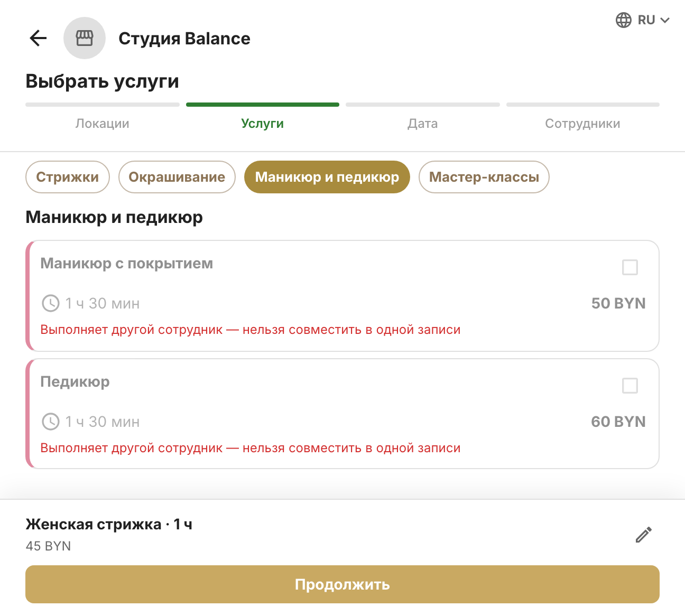This screenshot has width=685, height=616.
Task: Choose the Мастер-классы category chip
Action: [484, 177]
